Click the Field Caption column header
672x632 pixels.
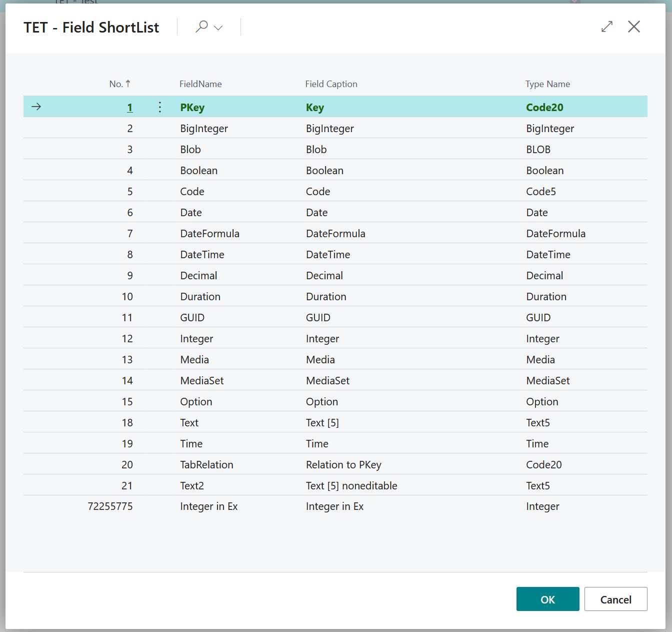click(x=331, y=84)
